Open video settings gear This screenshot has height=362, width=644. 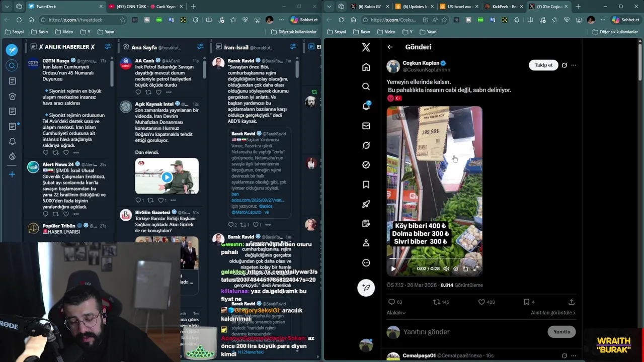455,268
